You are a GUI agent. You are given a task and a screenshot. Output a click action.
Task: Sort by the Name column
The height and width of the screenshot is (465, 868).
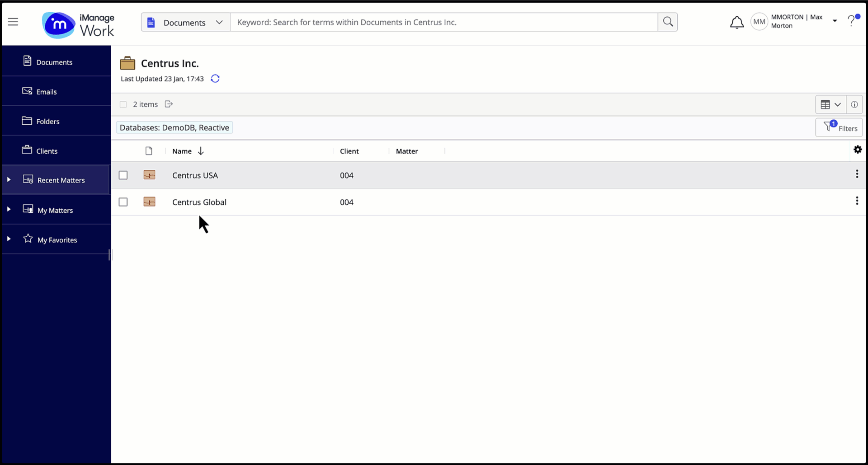pyautogui.click(x=182, y=151)
